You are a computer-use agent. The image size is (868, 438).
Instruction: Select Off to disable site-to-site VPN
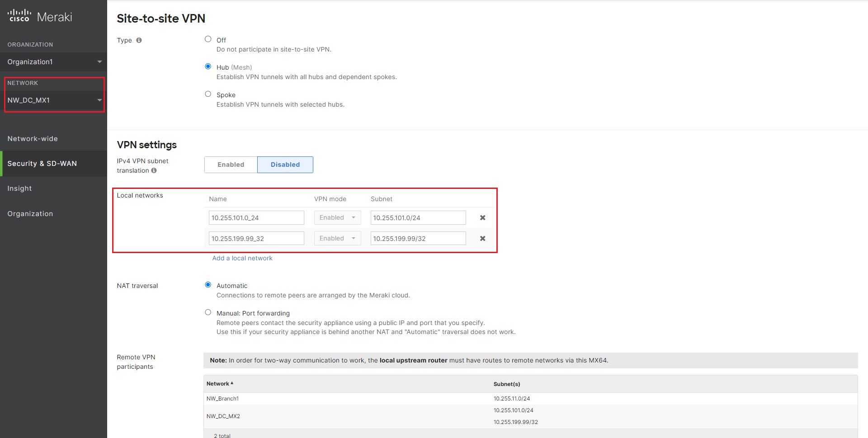click(x=208, y=39)
